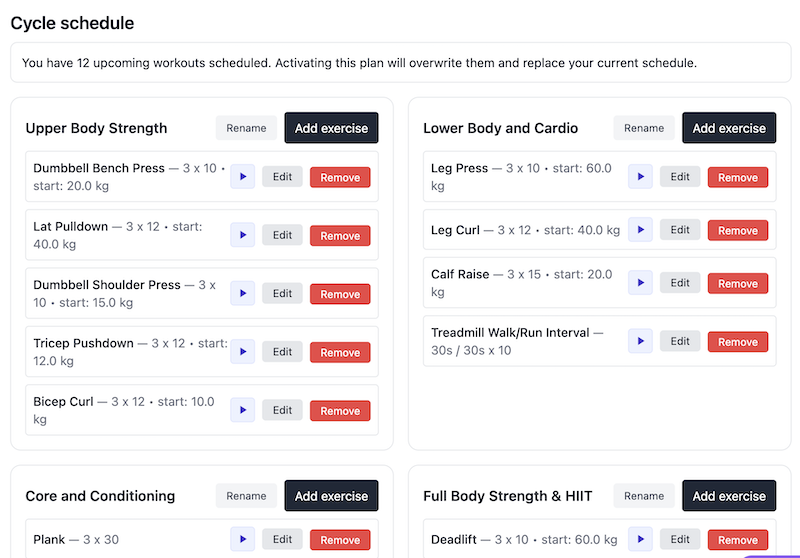Click the play icon beside Deadlift

640,539
